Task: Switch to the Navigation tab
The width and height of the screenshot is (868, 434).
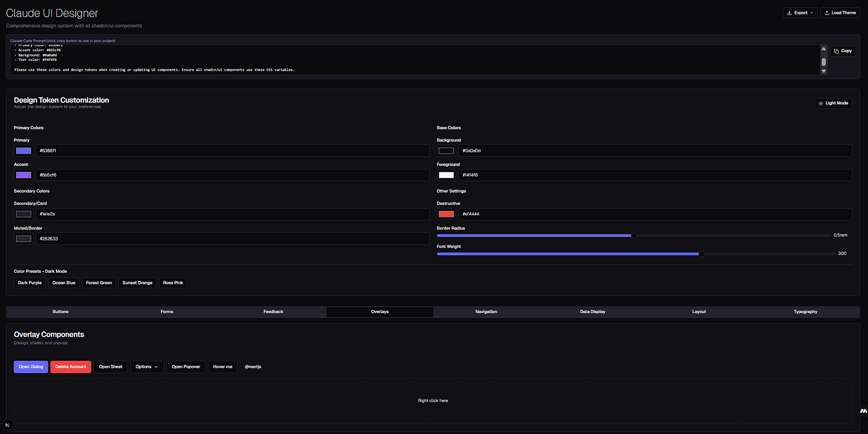Action: [486, 312]
